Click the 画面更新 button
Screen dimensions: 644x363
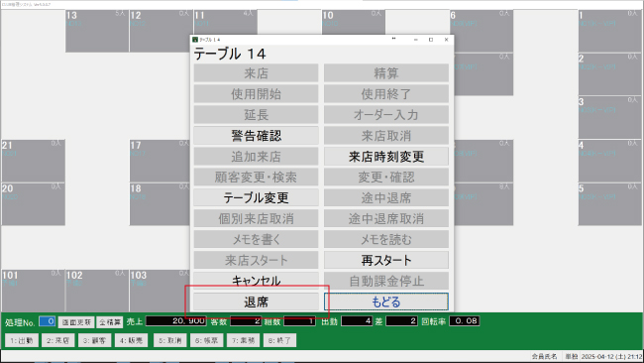coord(76,322)
